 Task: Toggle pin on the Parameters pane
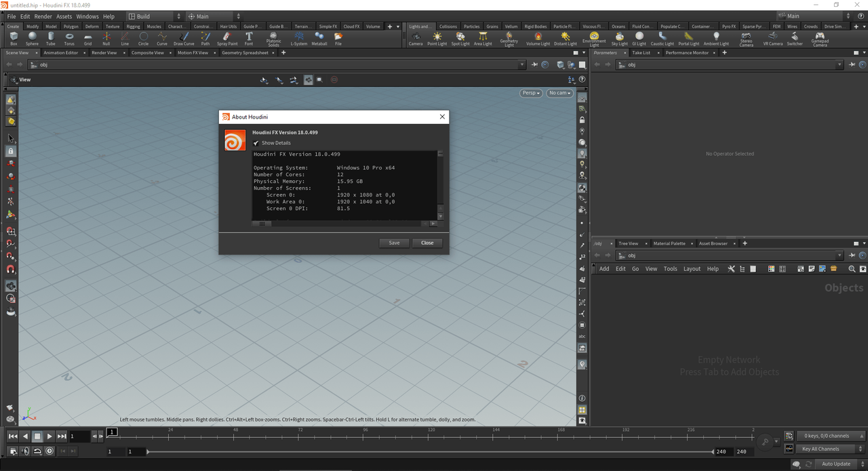coord(852,64)
